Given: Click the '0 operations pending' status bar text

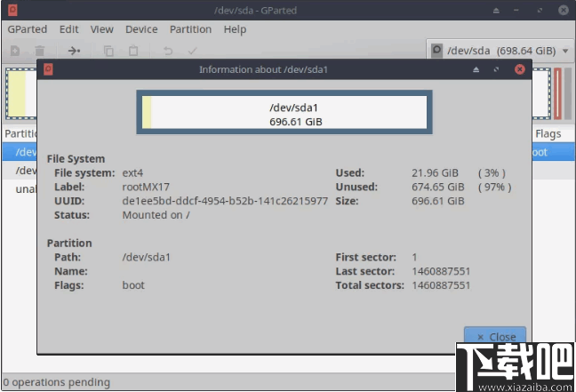Looking at the screenshot, I should click(x=57, y=382).
